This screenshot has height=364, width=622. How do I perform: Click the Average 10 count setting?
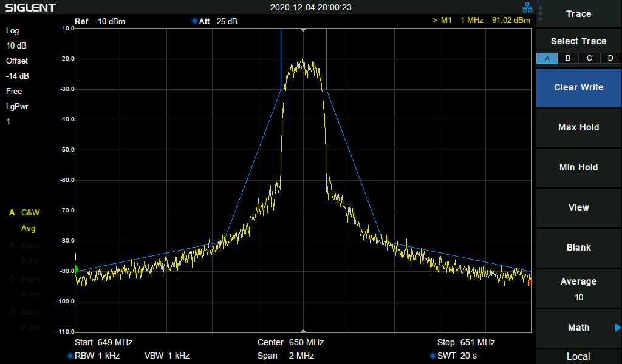[579, 289]
